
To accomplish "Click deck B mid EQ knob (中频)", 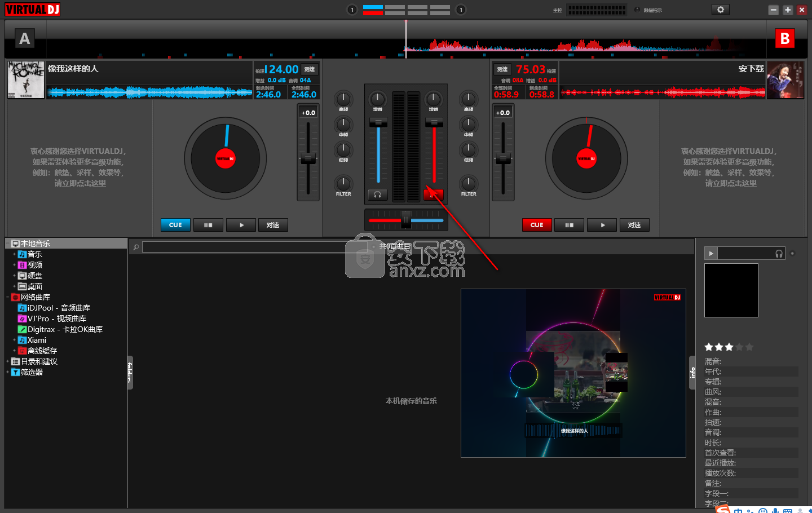I will 469,124.
